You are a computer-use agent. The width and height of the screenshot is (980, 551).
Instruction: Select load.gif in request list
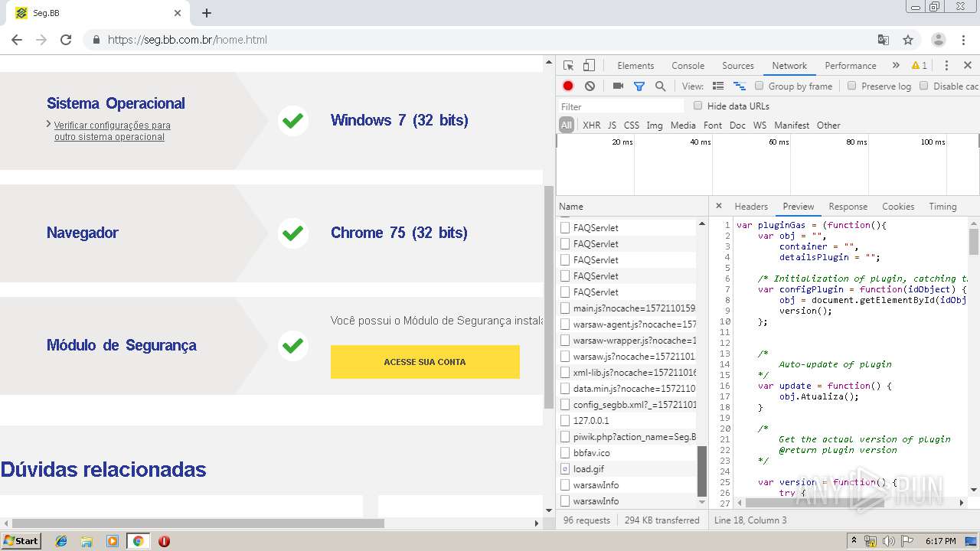[x=589, y=469]
